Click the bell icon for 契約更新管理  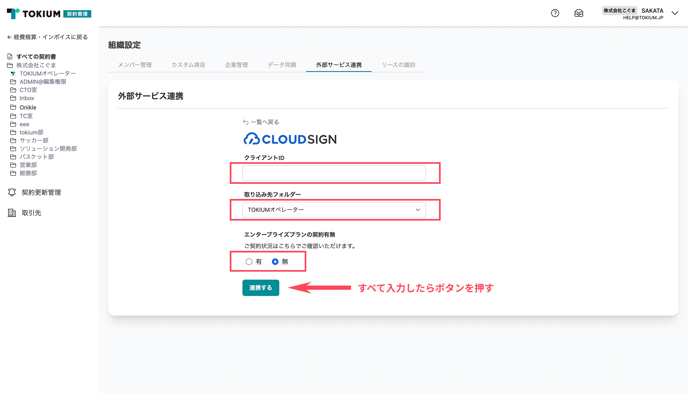pos(12,192)
